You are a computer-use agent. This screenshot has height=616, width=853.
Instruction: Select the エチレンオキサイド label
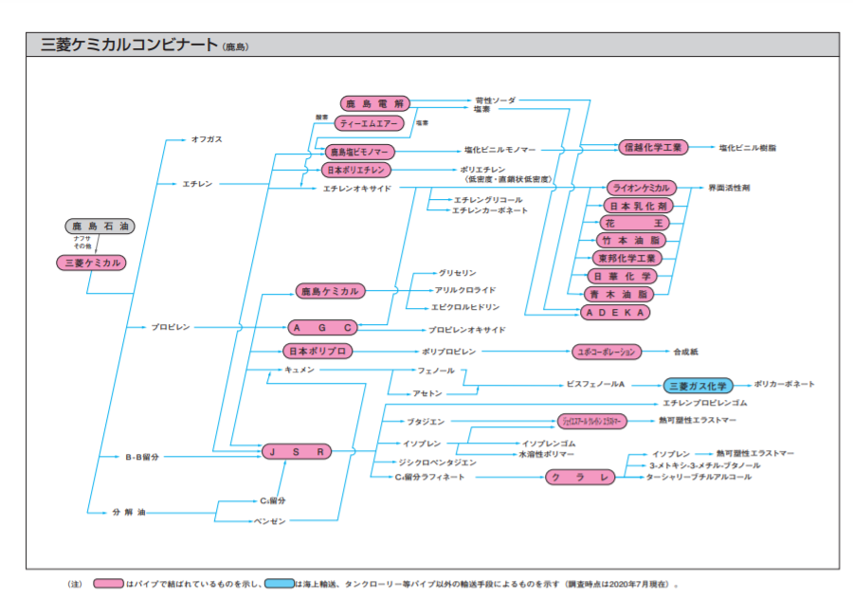(357, 189)
